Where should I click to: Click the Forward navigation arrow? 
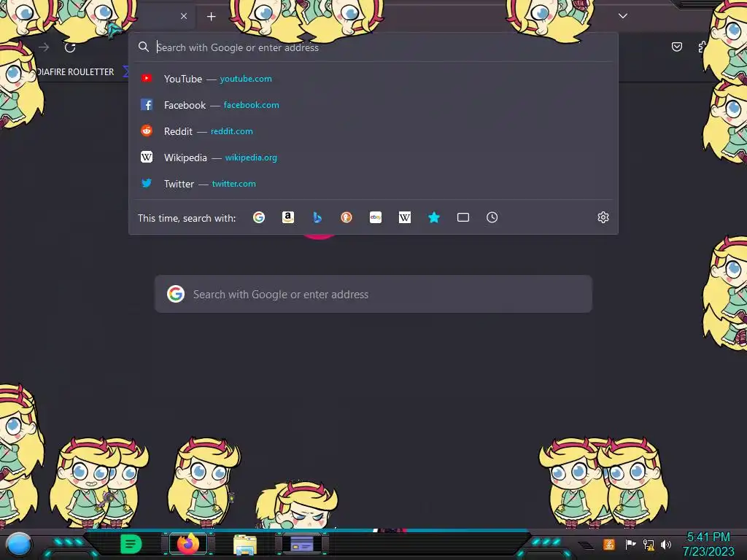tap(44, 47)
